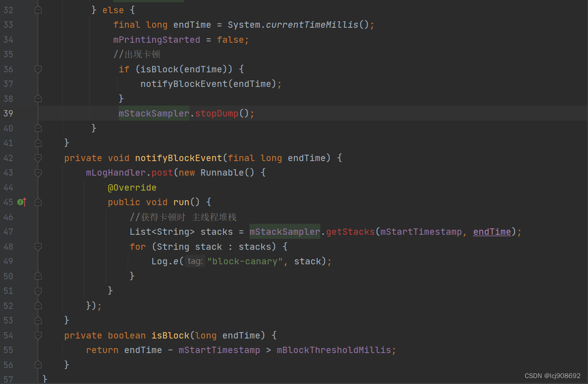Image resolution: width=588 pixels, height=384 pixels.
Task: Click the getStacks method call
Action: click(350, 232)
